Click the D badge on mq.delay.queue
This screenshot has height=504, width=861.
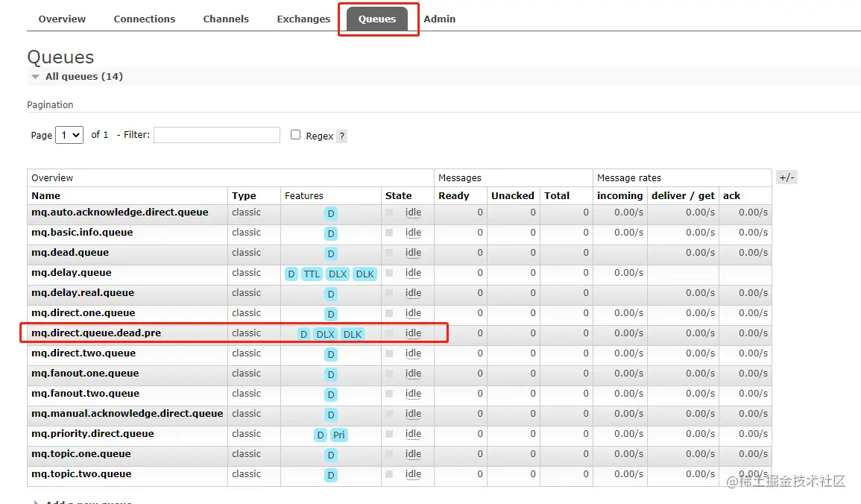[291, 274]
